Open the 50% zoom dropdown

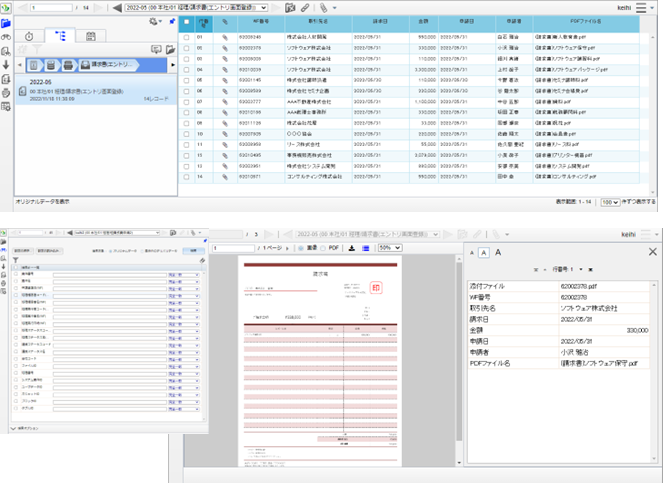click(389, 247)
